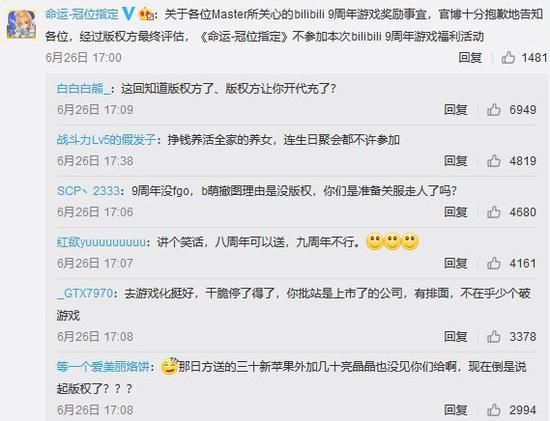550x421 pixels.
Task: Reply to 白白白熊_ comment
Action: coord(456,110)
